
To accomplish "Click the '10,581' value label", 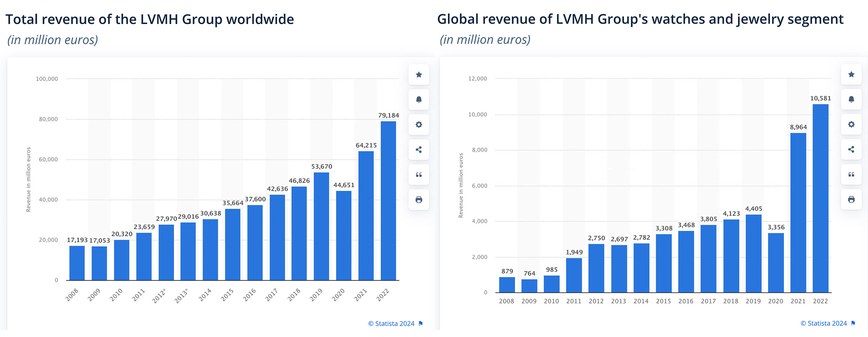I will (820, 98).
